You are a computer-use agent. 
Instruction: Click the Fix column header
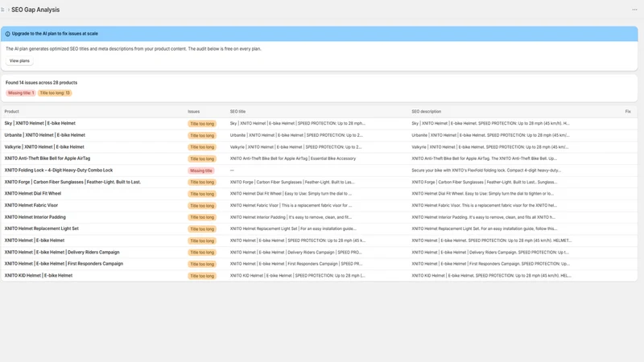[x=628, y=112]
